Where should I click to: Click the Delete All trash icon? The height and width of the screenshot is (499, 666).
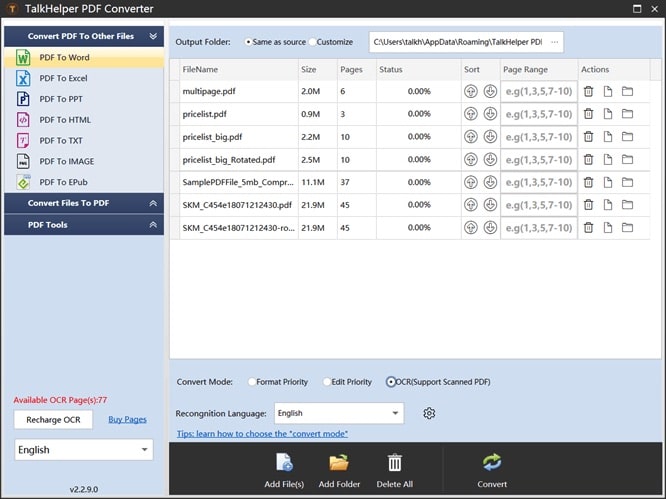coord(395,462)
